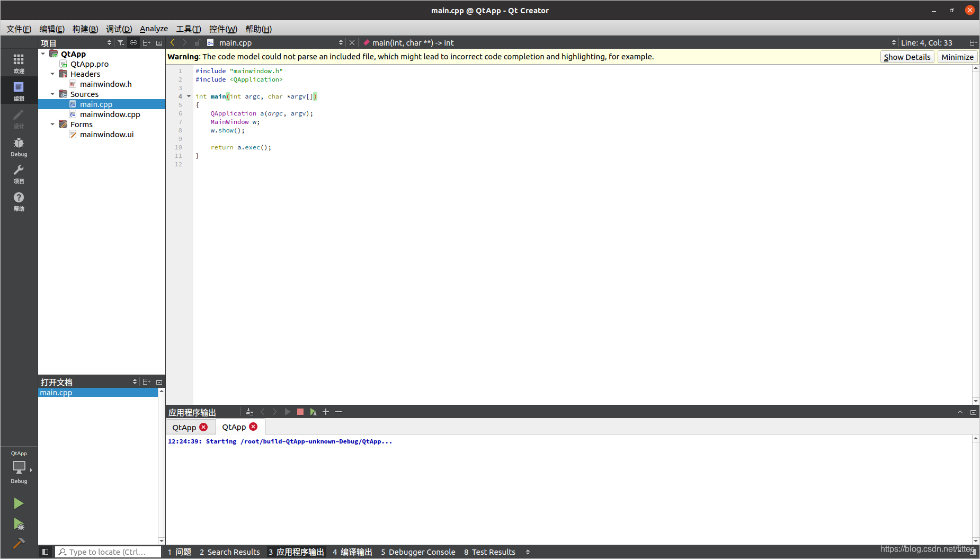980x559 pixels.
Task: Zoom out the application output text
Action: point(338,412)
